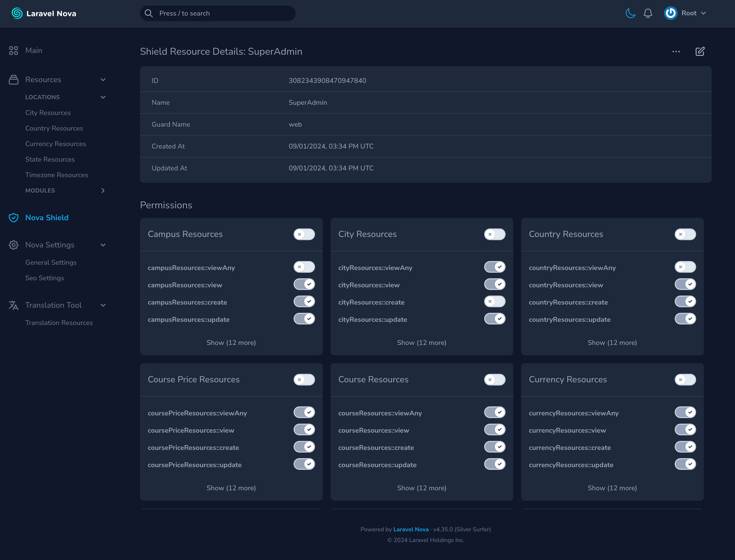Click the Nova Shield shield icon
Screen dimensions: 735x560
(13, 218)
